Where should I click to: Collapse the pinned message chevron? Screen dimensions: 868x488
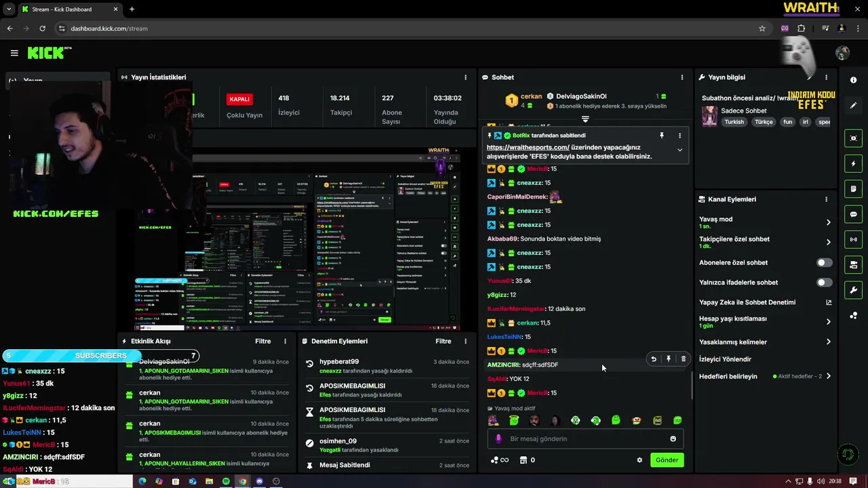point(679,150)
